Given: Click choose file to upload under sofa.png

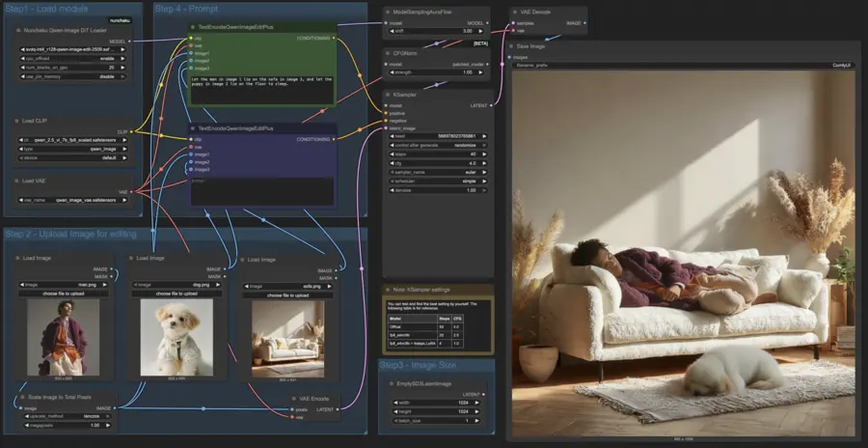Looking at the screenshot, I should click(288, 295).
